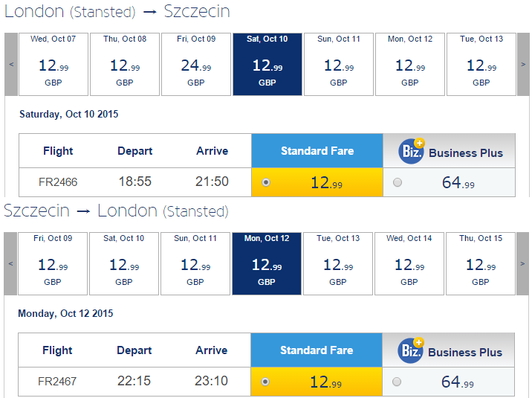Viewport: 532px width, 398px height.
Task: Choose outbound date Tue, Oct 13
Action: (x=481, y=64)
